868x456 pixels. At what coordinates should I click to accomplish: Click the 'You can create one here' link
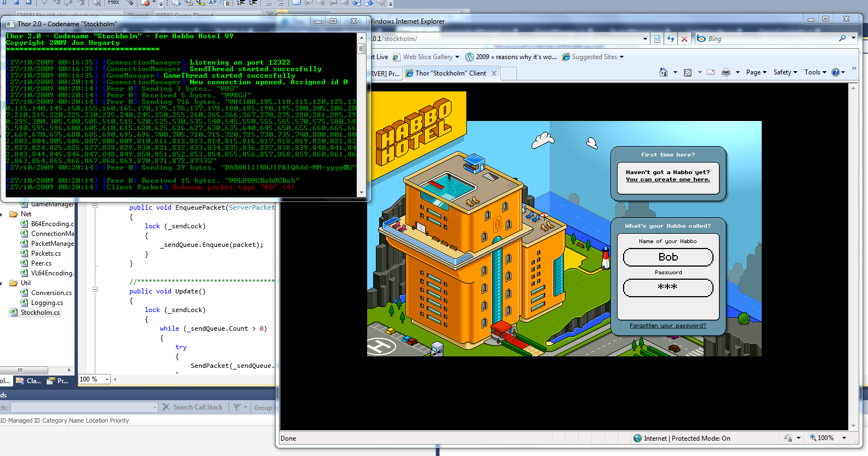667,180
